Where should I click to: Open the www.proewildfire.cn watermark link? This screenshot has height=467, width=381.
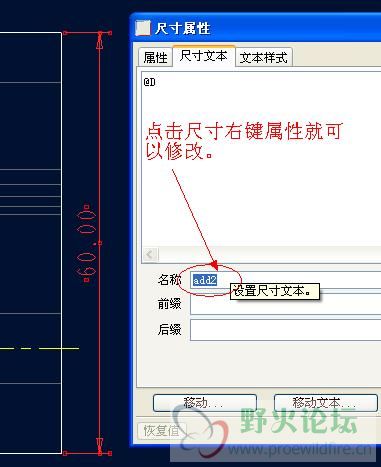[x=300, y=450]
